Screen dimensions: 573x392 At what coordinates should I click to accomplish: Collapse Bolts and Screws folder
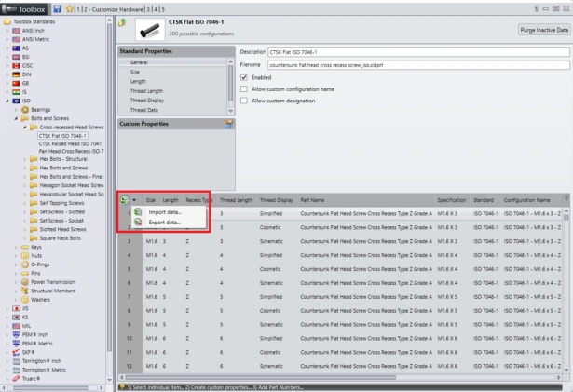click(x=16, y=118)
